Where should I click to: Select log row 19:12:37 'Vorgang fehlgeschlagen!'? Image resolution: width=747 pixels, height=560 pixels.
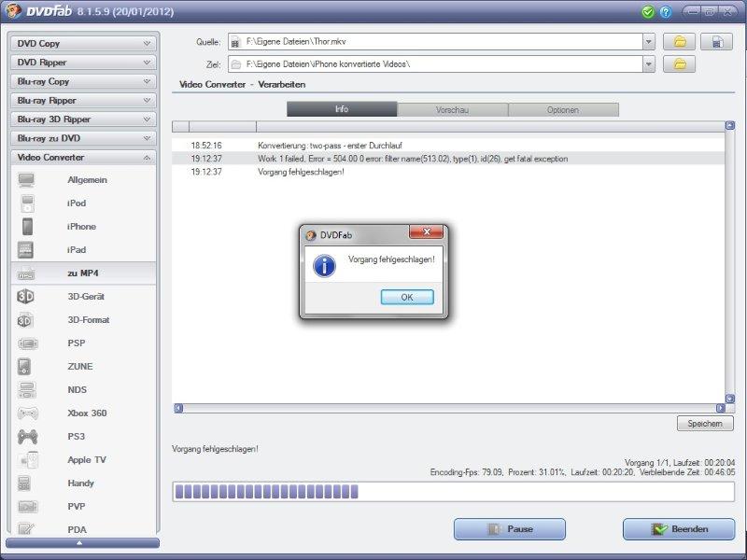(448, 172)
